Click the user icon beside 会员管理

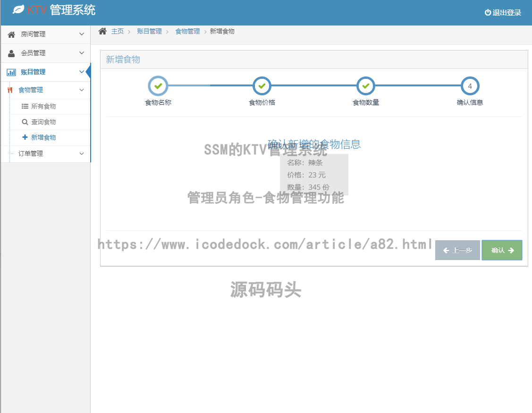pyautogui.click(x=11, y=53)
